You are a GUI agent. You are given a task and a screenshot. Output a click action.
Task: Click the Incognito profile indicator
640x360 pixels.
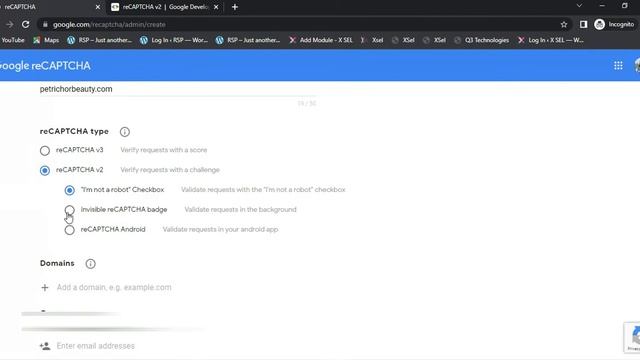click(614, 24)
